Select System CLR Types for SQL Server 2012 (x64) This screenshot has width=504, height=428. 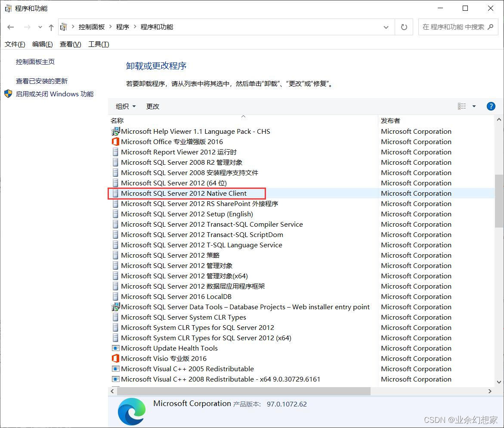point(206,338)
